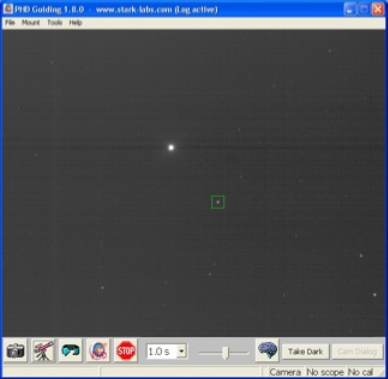Open the Mount menu
The image size is (388, 379).
coord(31,23)
